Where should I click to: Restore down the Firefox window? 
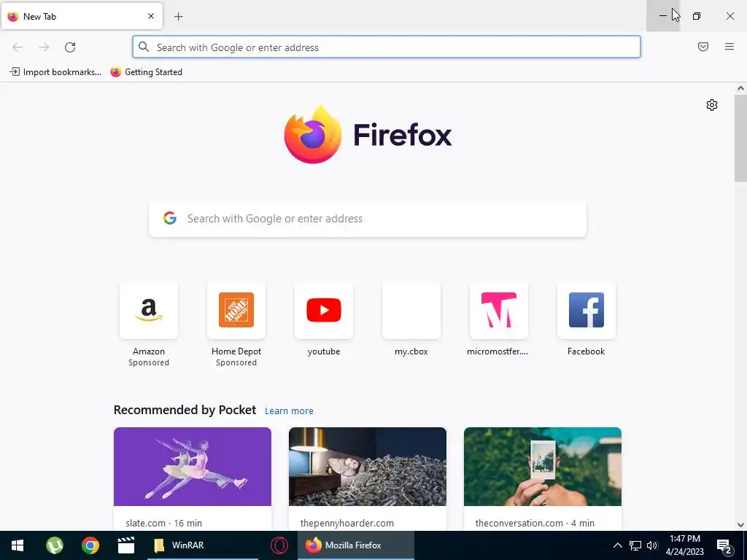click(697, 16)
